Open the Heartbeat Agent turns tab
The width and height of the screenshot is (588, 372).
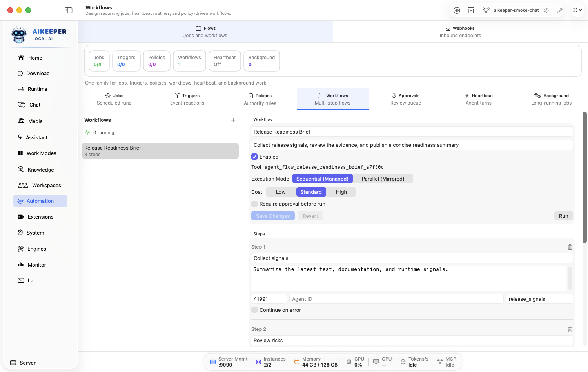tap(479, 99)
